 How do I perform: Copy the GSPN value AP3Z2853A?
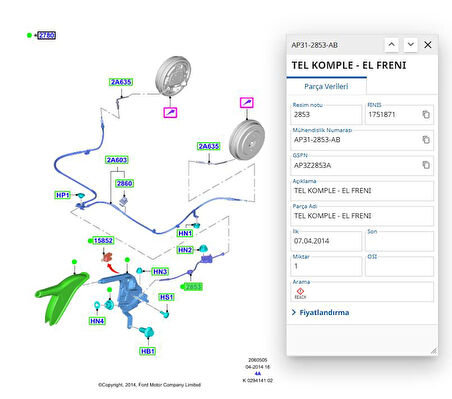(x=426, y=165)
